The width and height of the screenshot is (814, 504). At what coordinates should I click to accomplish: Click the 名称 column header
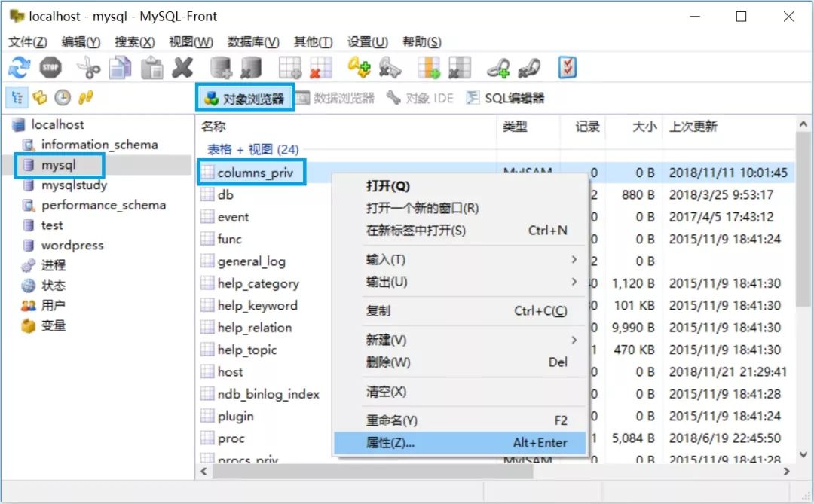(x=346, y=126)
